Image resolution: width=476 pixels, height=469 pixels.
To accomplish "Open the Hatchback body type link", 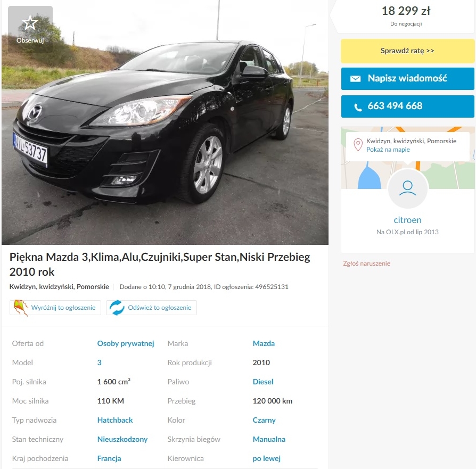I will [115, 420].
